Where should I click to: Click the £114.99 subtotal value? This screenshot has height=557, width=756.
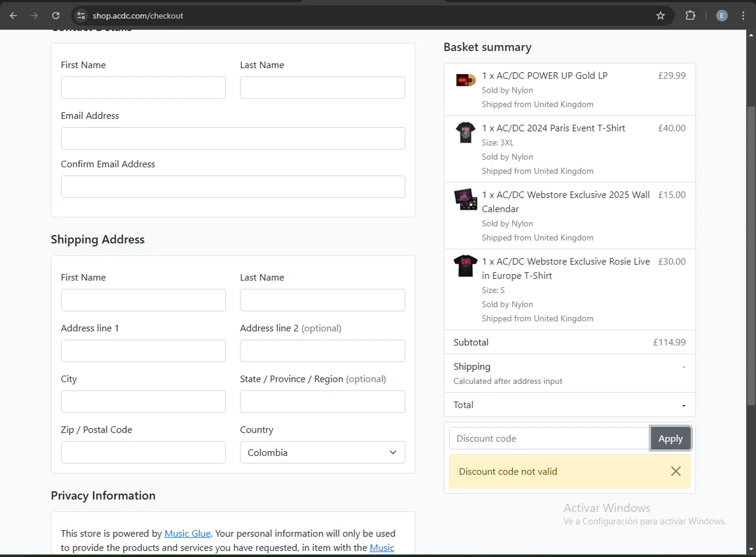pos(669,342)
